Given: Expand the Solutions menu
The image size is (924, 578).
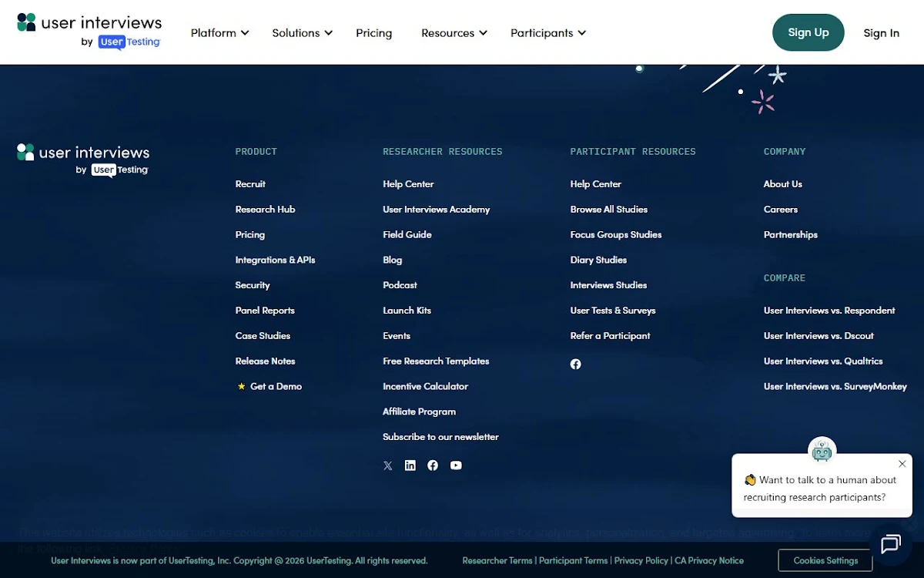Looking at the screenshot, I should click(303, 32).
